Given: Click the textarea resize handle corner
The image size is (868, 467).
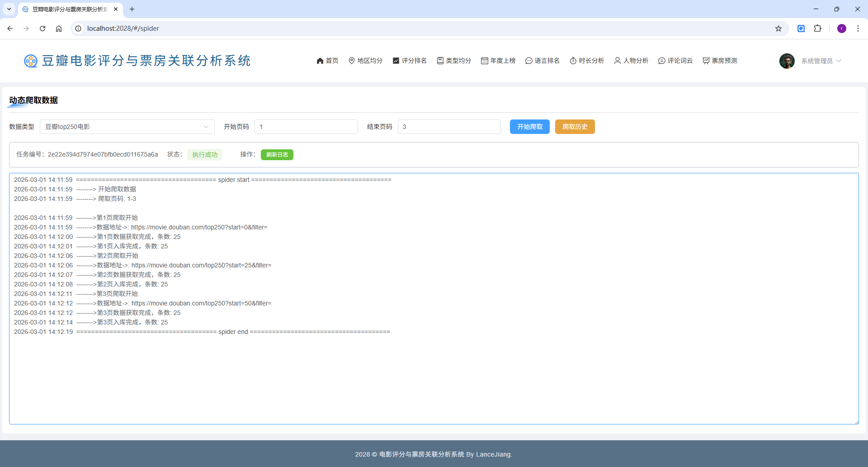Looking at the screenshot, I should (x=856, y=422).
